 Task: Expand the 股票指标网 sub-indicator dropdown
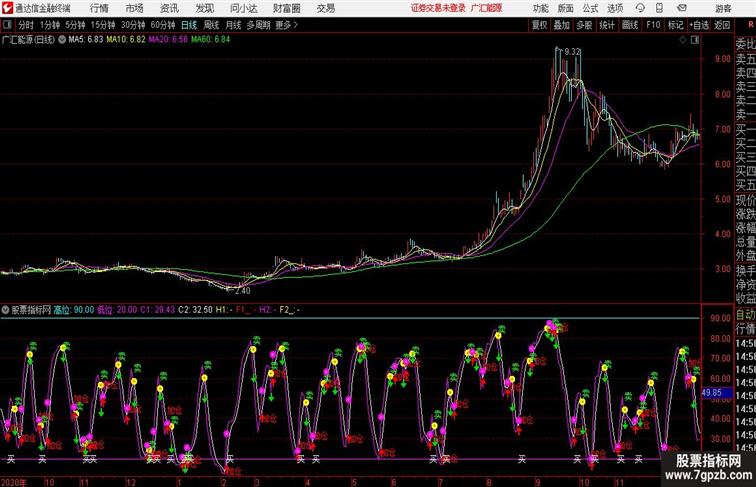click(x=5, y=310)
